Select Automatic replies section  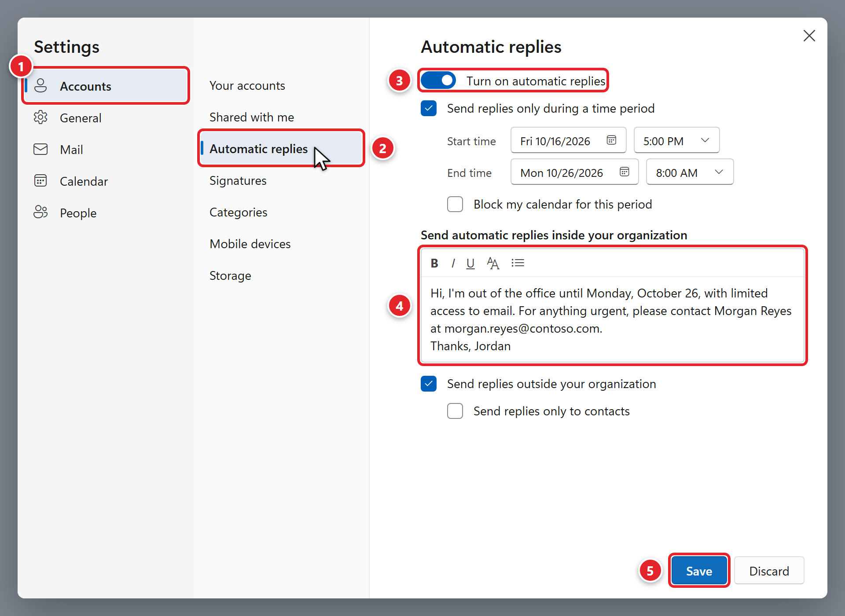(x=282, y=148)
